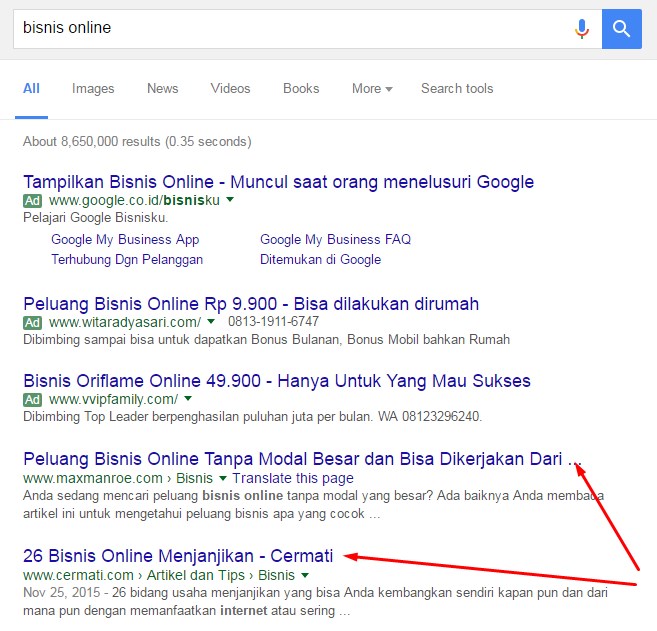This screenshot has width=657, height=631.
Task: Go to the Videos tab
Action: coord(230,88)
